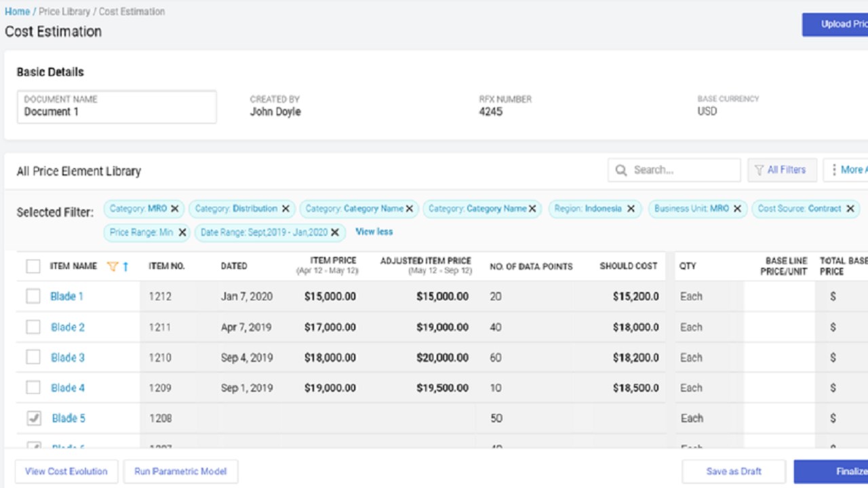Open the All Filters panel
The height and width of the screenshot is (488, 868).
[780, 170]
